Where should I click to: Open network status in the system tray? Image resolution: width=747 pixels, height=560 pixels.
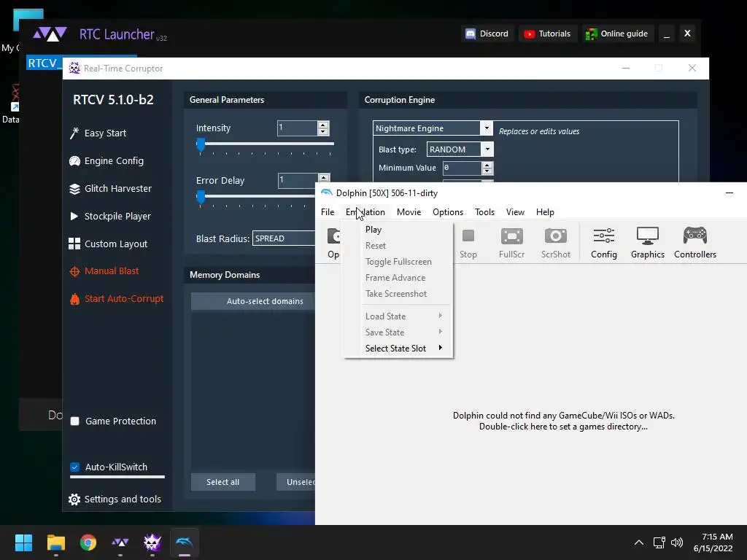point(659,542)
